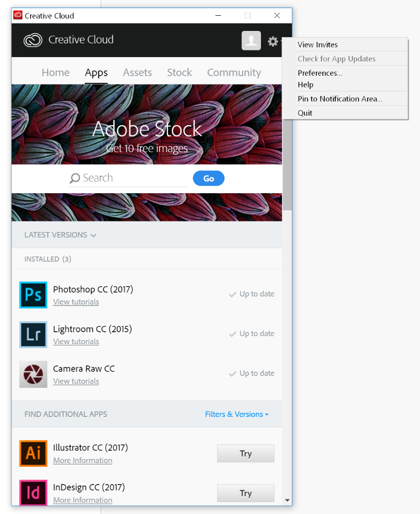Viewport: 420px width, 514px height.
Task: Click the search magnifier icon
Action: click(75, 178)
